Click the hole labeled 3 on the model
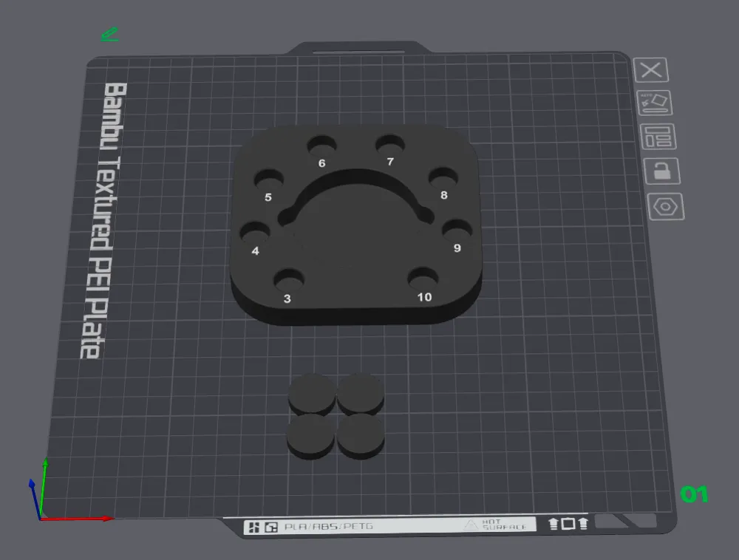739x560 pixels. tap(289, 280)
